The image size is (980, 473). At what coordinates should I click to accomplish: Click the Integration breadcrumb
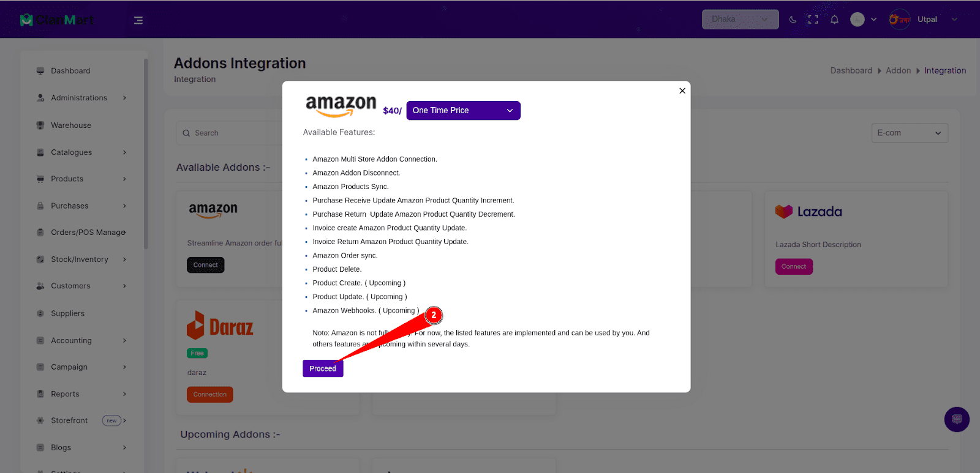[945, 71]
